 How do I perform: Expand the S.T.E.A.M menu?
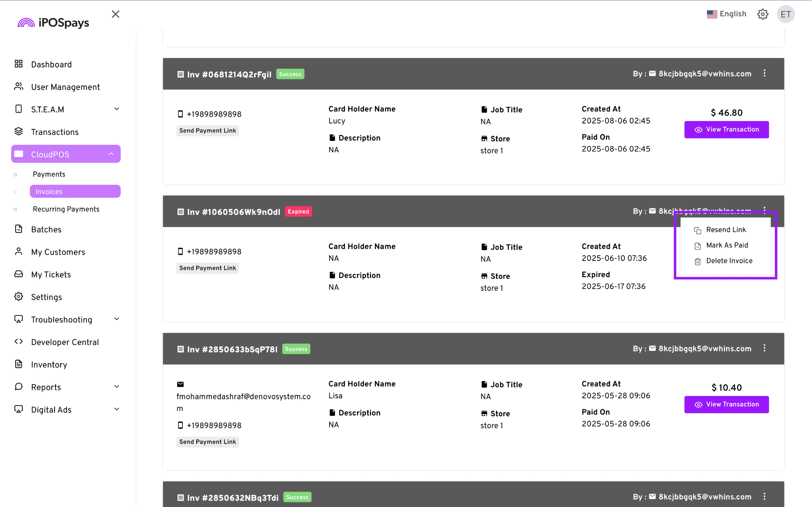coord(117,109)
